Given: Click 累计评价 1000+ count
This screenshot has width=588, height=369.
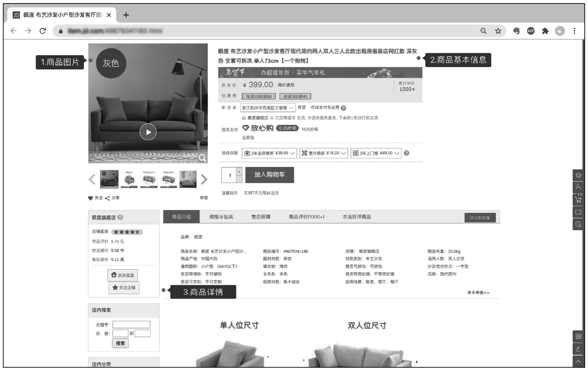Looking at the screenshot, I should (407, 87).
